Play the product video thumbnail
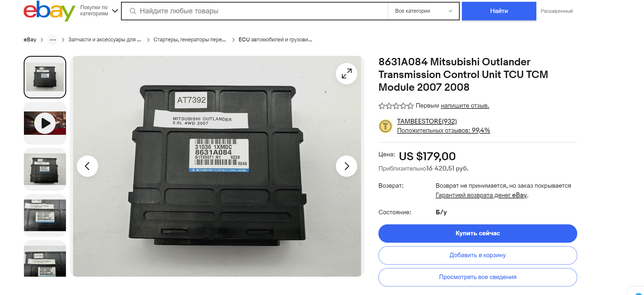The image size is (644, 295). (45, 123)
